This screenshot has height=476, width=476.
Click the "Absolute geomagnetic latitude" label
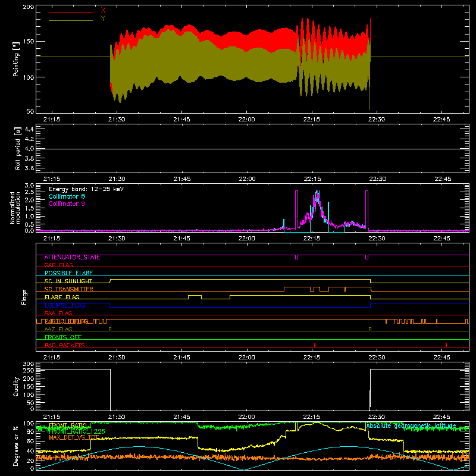click(411, 426)
